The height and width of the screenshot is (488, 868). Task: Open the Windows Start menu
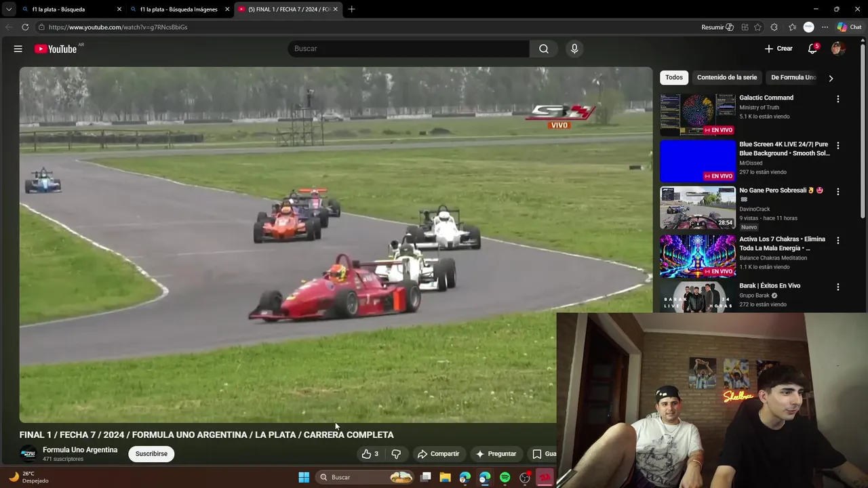(304, 478)
